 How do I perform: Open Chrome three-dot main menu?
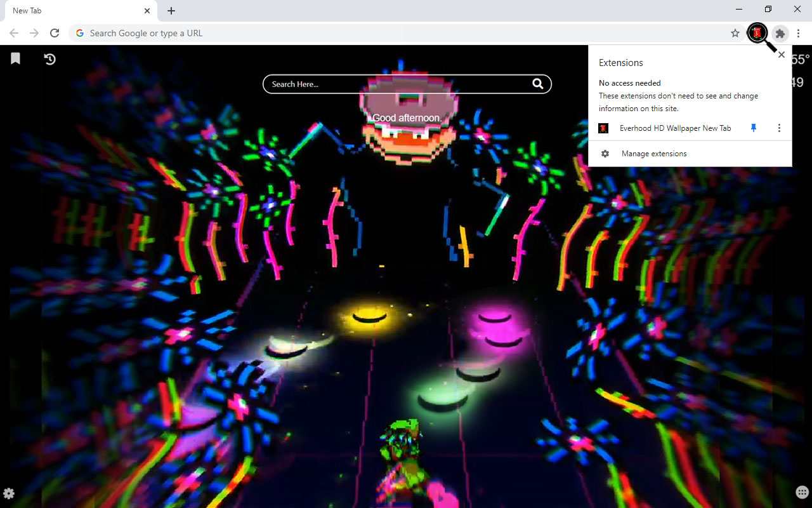(799, 33)
